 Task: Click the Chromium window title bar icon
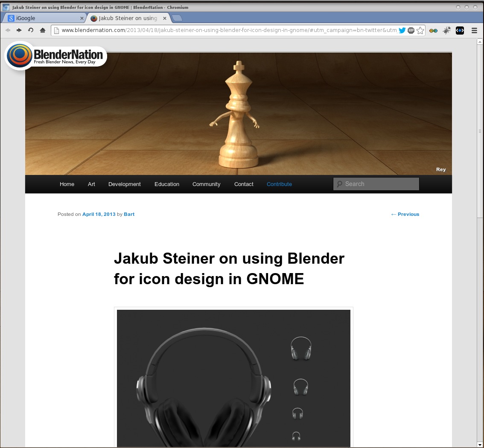(6, 7)
